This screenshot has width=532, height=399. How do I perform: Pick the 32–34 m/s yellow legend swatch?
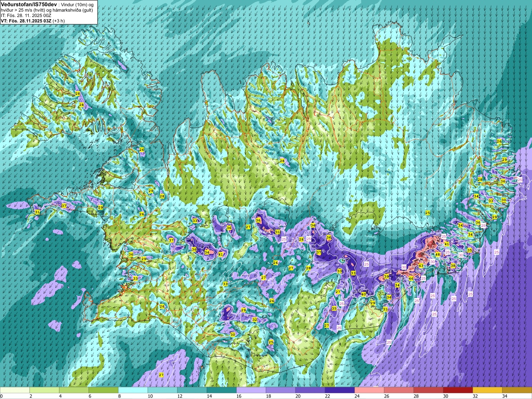[x=487, y=390]
